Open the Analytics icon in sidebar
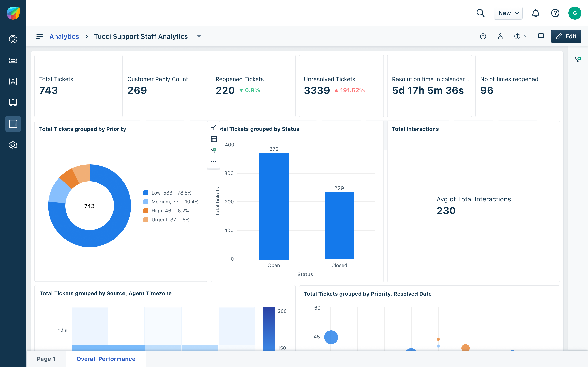The image size is (588, 367). click(x=13, y=124)
